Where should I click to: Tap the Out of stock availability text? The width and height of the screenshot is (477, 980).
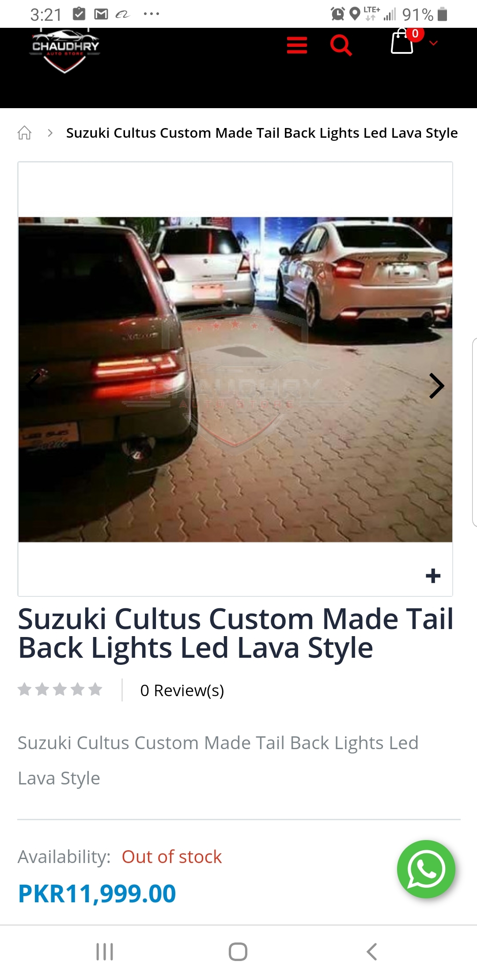(171, 857)
